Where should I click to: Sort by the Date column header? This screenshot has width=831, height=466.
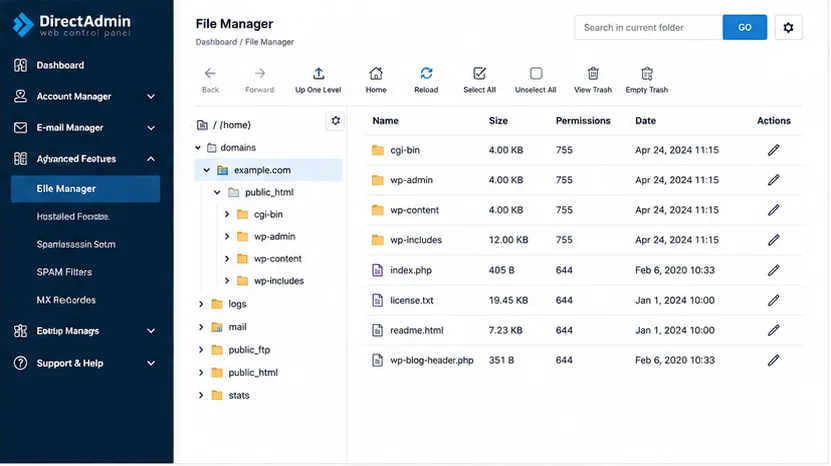646,121
